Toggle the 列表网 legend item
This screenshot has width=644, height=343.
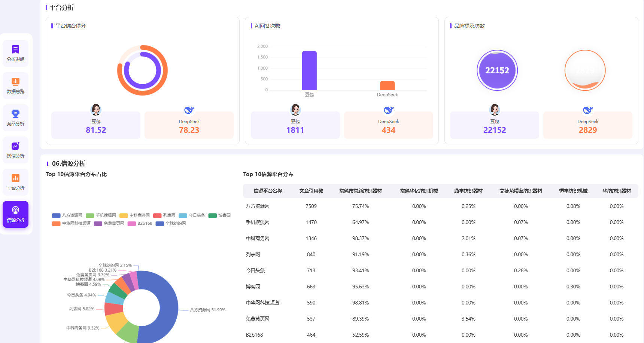click(x=164, y=215)
